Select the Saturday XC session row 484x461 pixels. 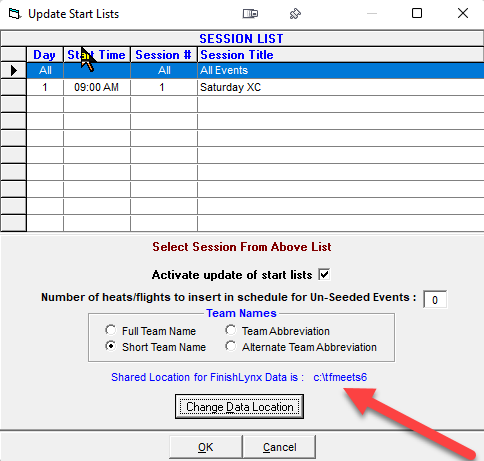click(x=255, y=87)
